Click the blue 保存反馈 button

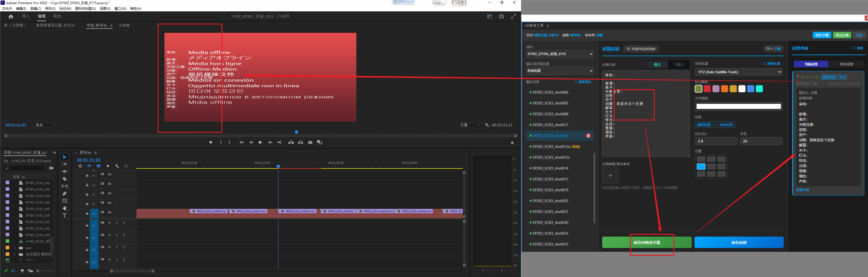[x=739, y=242]
